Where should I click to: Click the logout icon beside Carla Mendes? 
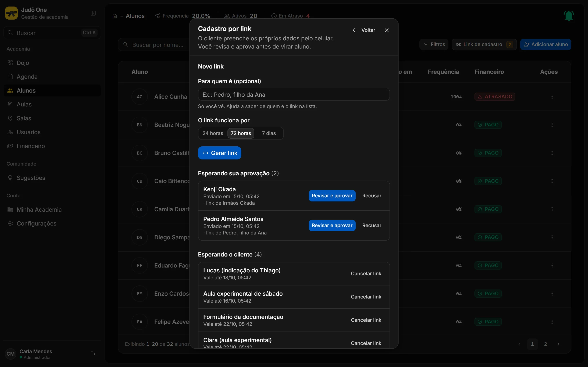point(93,354)
